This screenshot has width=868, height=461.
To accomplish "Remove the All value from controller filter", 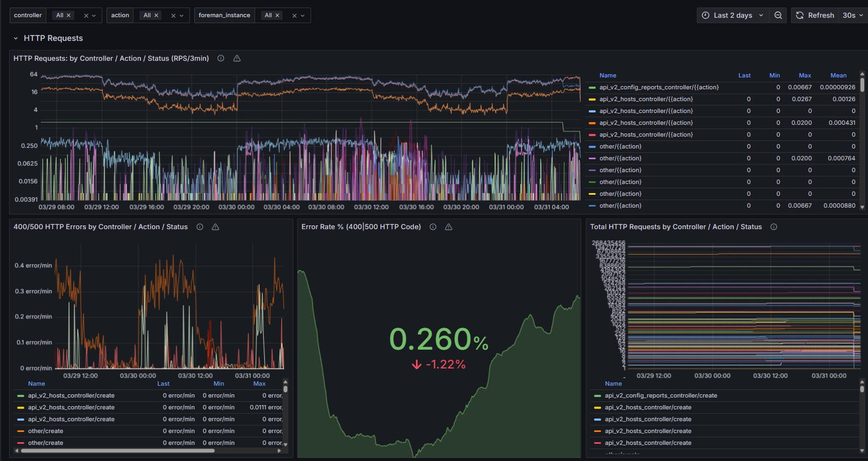I will tap(69, 16).
